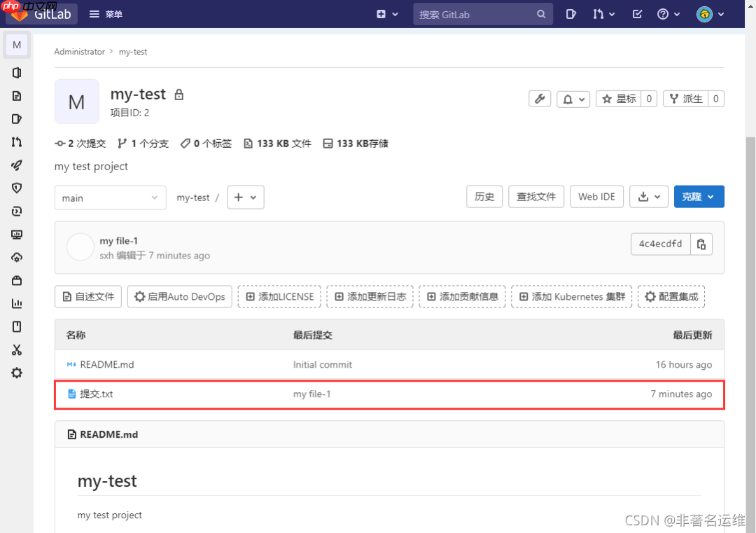Open the Security shield icon
This screenshot has height=533, width=756.
pos(16,188)
